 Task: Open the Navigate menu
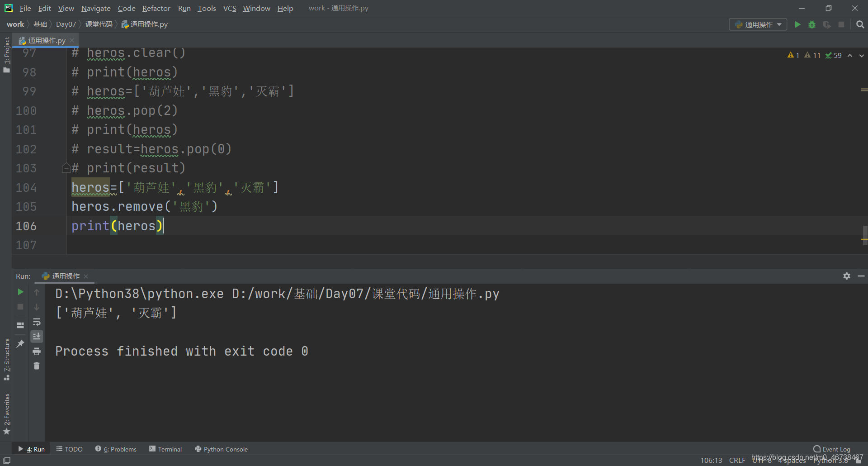click(x=96, y=8)
